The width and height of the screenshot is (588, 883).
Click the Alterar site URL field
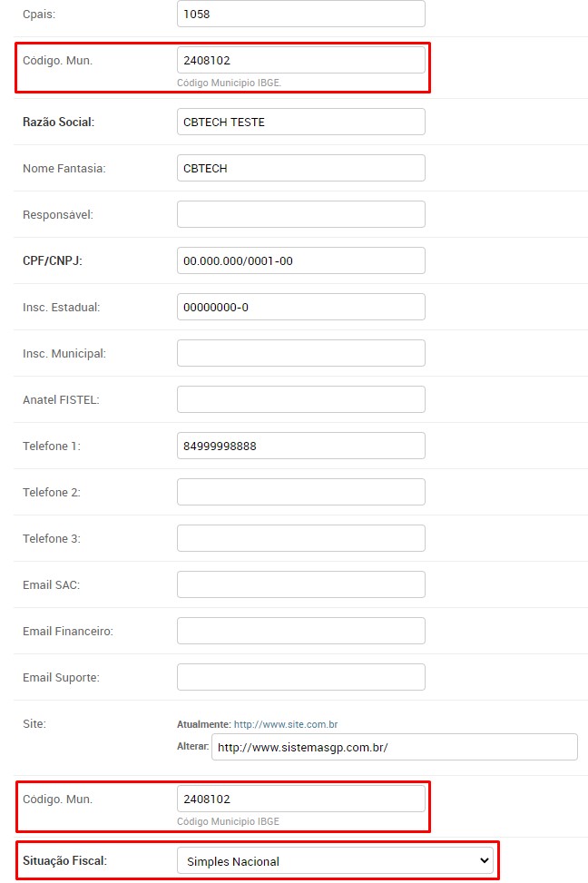click(394, 748)
